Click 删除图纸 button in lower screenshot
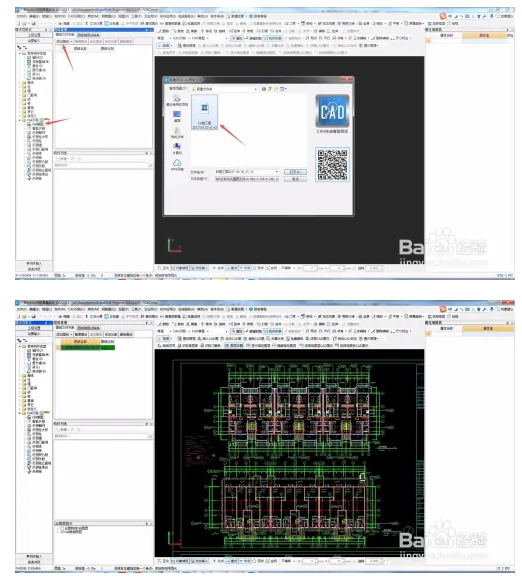Screen dimensions: 522x582 point(126,334)
